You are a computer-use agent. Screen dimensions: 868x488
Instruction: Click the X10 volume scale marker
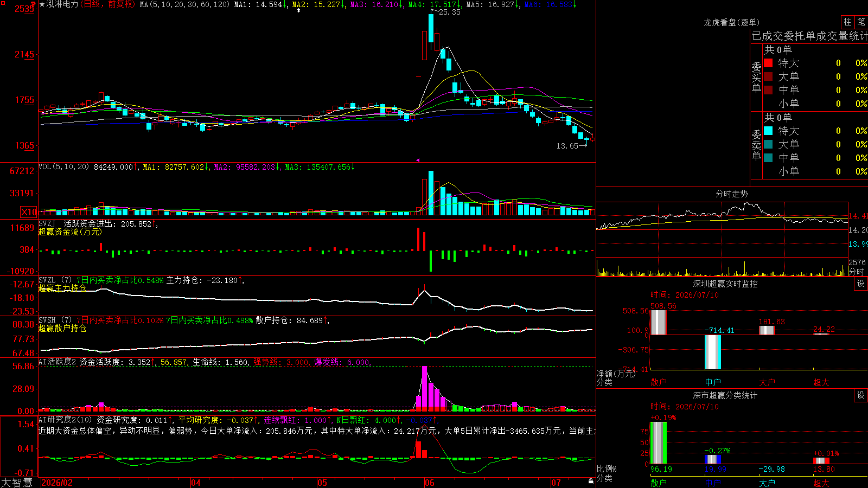coord(29,212)
